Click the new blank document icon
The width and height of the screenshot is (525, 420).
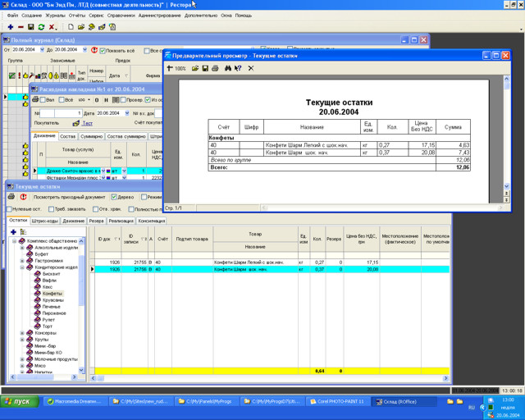[x=71, y=27]
